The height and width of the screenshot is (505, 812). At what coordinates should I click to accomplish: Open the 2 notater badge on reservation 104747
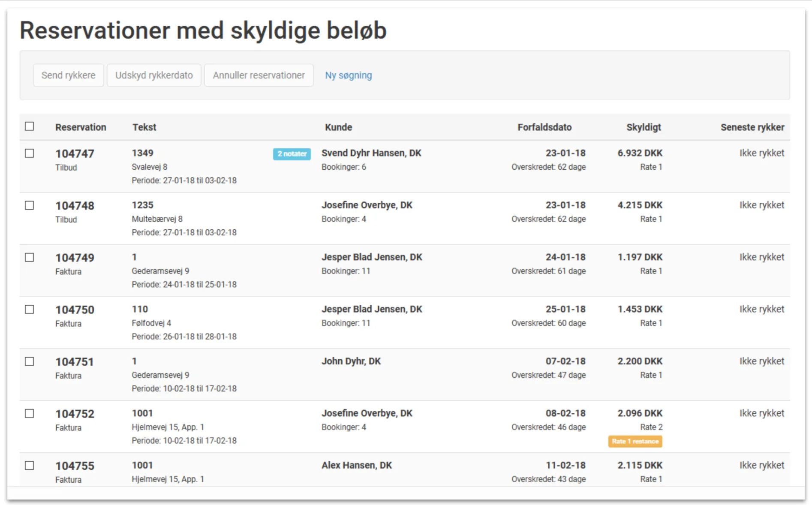[x=292, y=154]
